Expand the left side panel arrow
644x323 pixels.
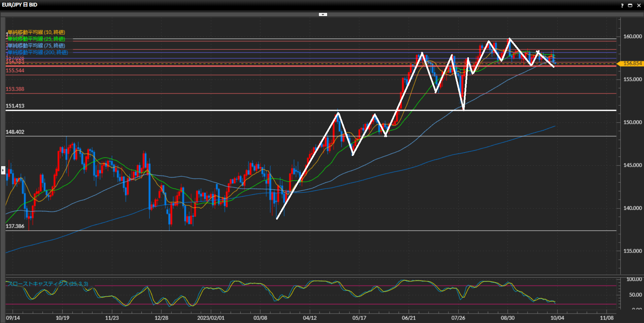3,170
